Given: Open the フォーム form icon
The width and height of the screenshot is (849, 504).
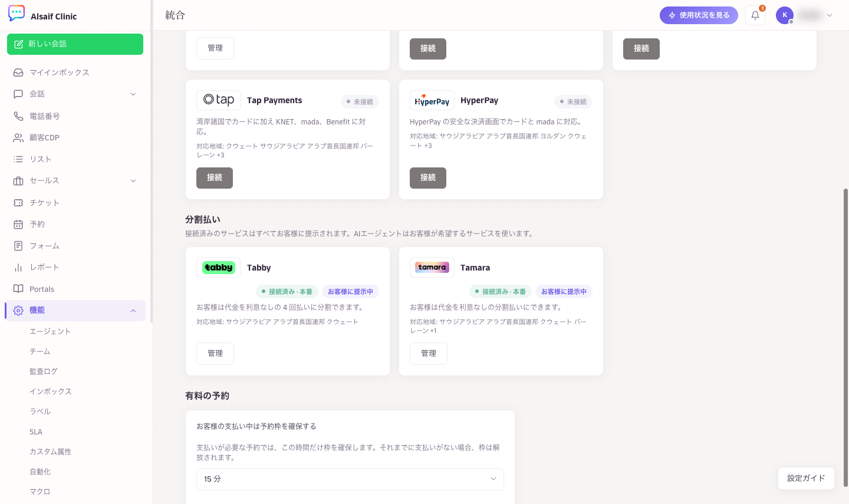Looking at the screenshot, I should click(18, 246).
